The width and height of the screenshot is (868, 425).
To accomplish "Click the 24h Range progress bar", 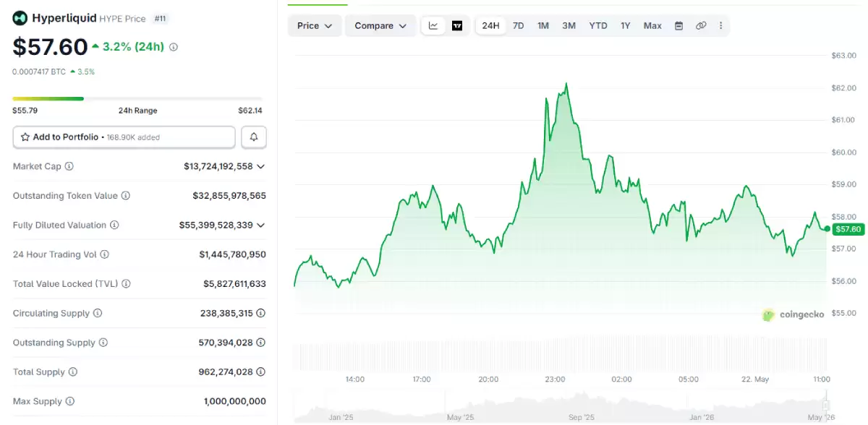I will pos(137,99).
